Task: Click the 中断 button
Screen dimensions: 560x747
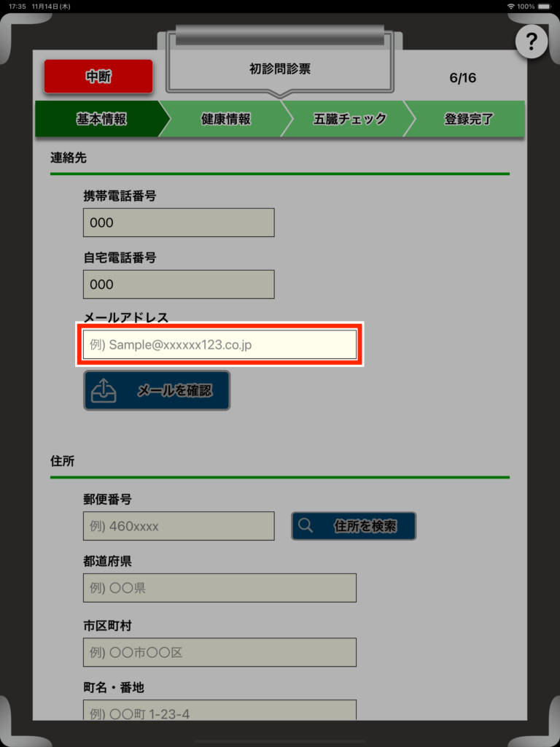Action: [x=98, y=76]
